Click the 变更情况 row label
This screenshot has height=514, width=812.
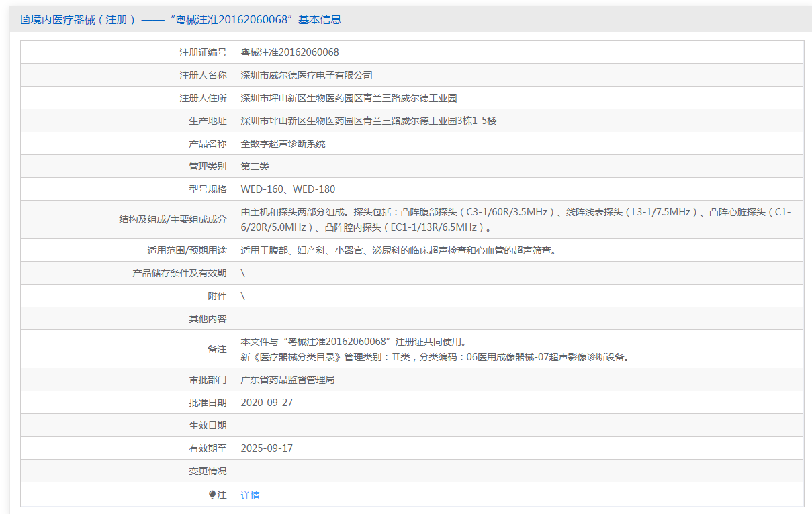point(208,471)
